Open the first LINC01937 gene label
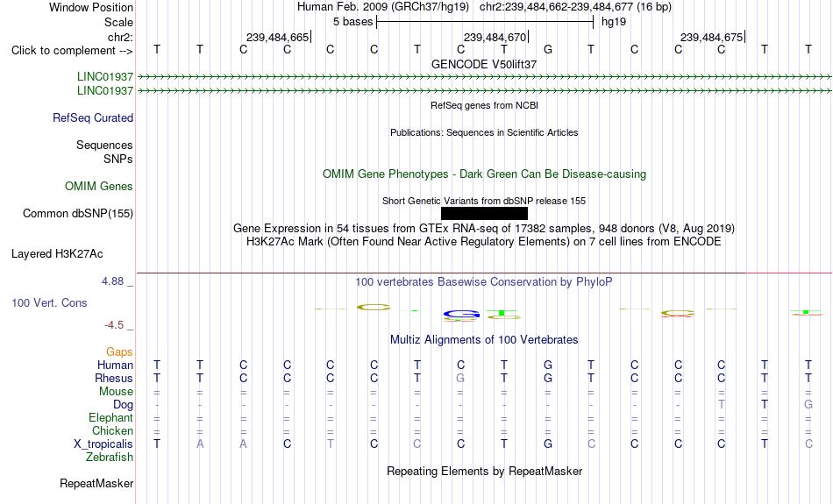 coord(105,76)
